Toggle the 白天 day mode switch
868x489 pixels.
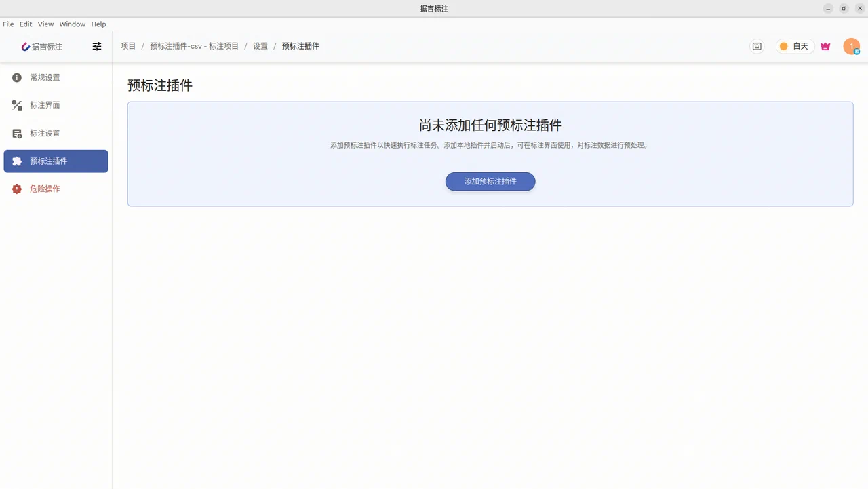(x=794, y=47)
